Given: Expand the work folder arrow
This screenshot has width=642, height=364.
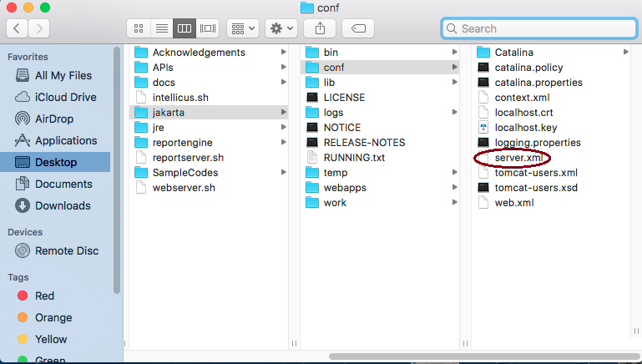Looking at the screenshot, I should coord(454,202).
